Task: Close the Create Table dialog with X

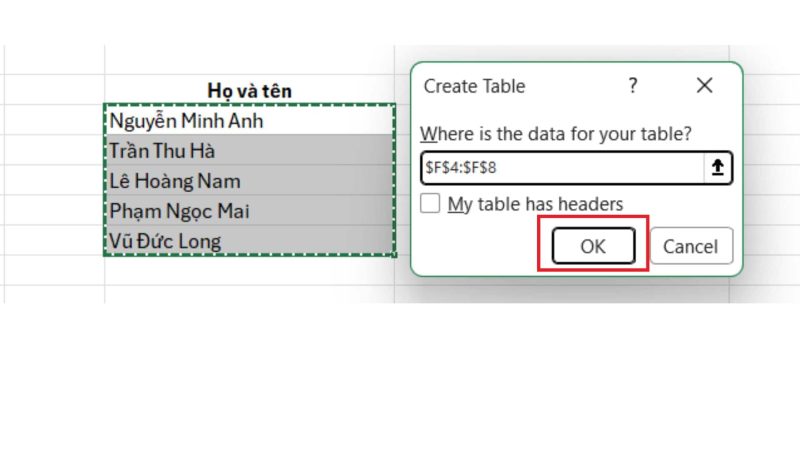Action: click(705, 85)
